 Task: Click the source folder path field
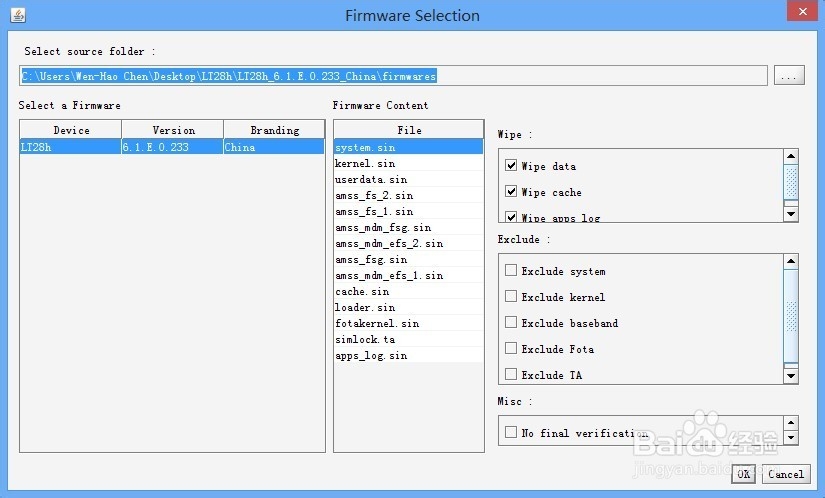[x=393, y=76]
